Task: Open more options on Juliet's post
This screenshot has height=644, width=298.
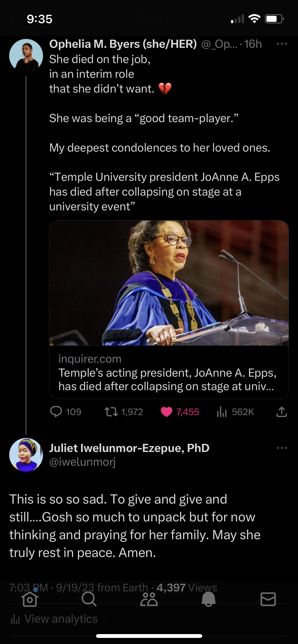Action: click(x=282, y=448)
